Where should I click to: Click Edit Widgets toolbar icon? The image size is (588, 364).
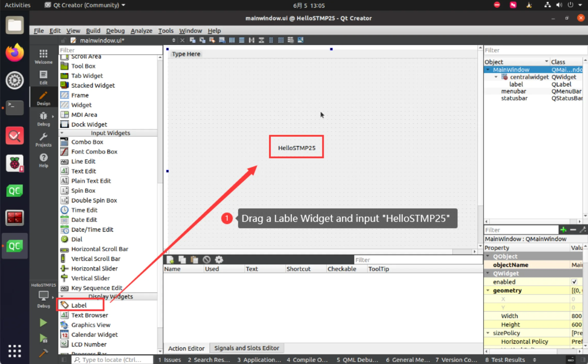tap(192, 40)
